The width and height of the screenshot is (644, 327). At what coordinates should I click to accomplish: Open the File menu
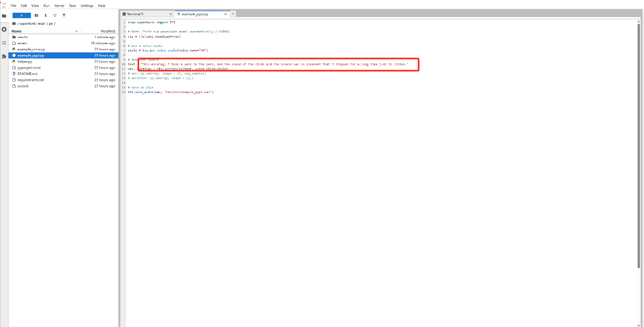[x=13, y=6]
